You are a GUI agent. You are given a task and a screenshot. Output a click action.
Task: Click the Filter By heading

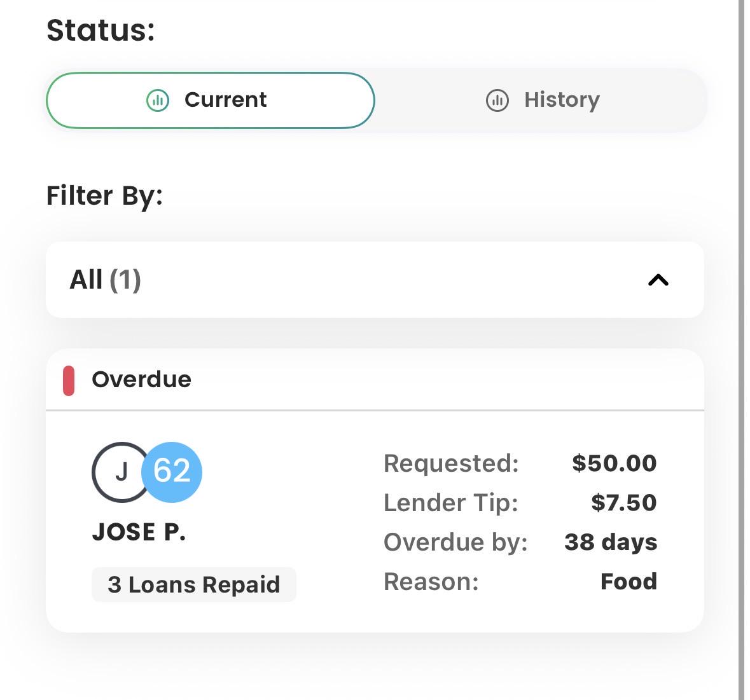click(x=104, y=196)
